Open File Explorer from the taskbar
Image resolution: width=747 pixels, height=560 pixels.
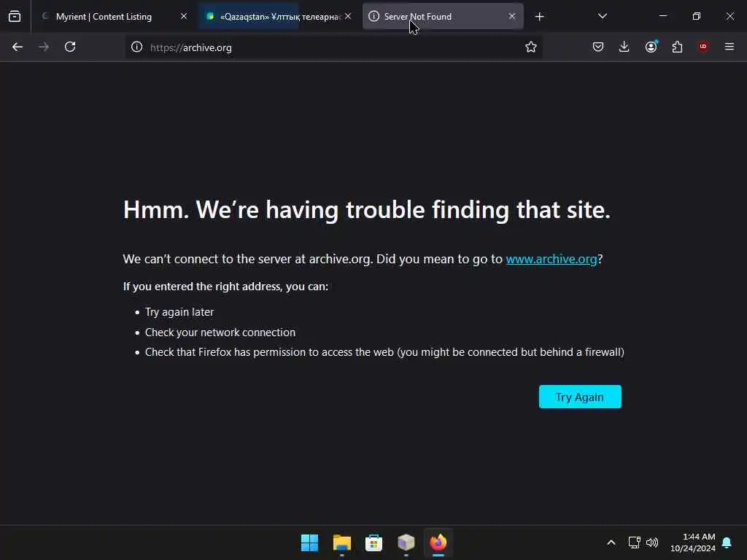click(342, 542)
